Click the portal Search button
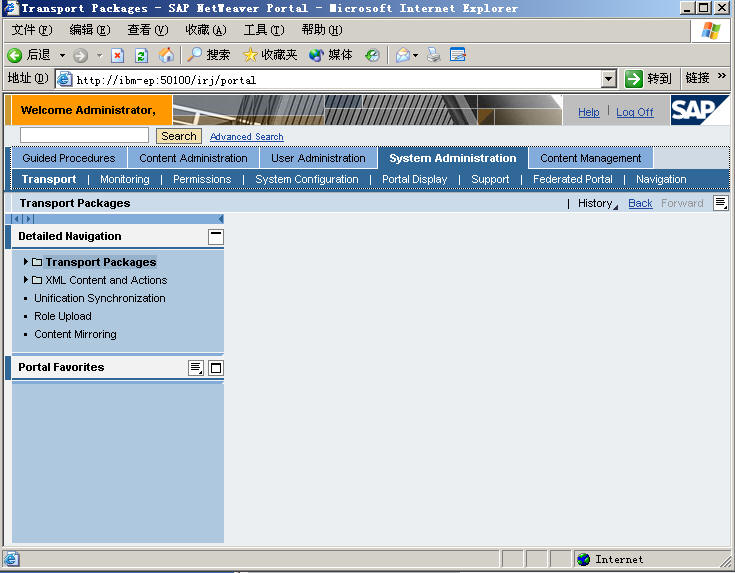This screenshot has width=735, height=573. pyautogui.click(x=179, y=136)
